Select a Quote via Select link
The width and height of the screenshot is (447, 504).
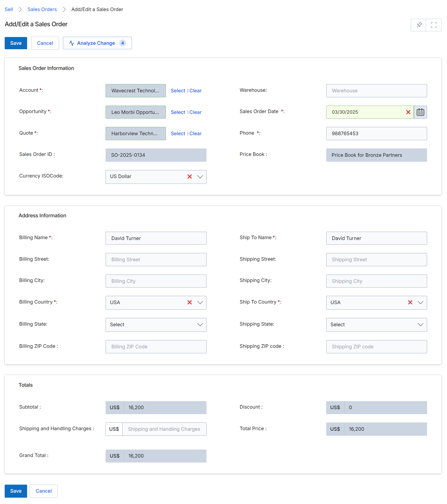coord(178,134)
